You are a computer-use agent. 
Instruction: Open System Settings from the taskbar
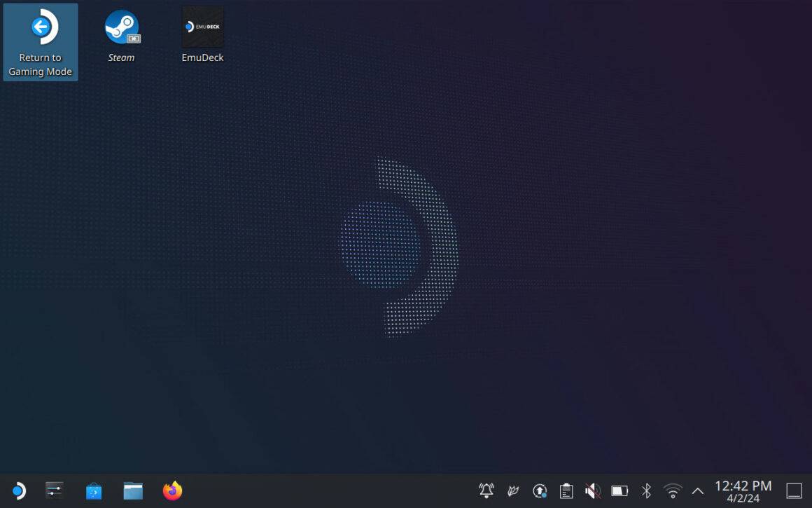click(x=55, y=490)
